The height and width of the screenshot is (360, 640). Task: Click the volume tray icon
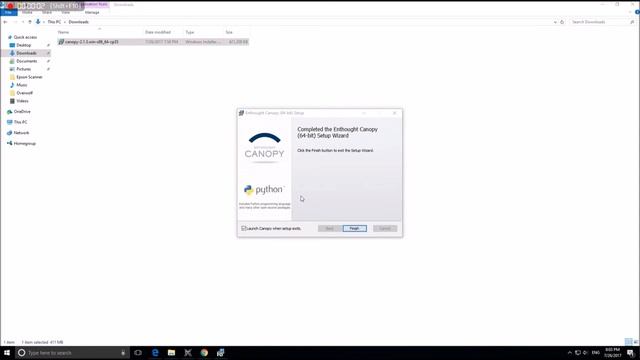[585, 353]
